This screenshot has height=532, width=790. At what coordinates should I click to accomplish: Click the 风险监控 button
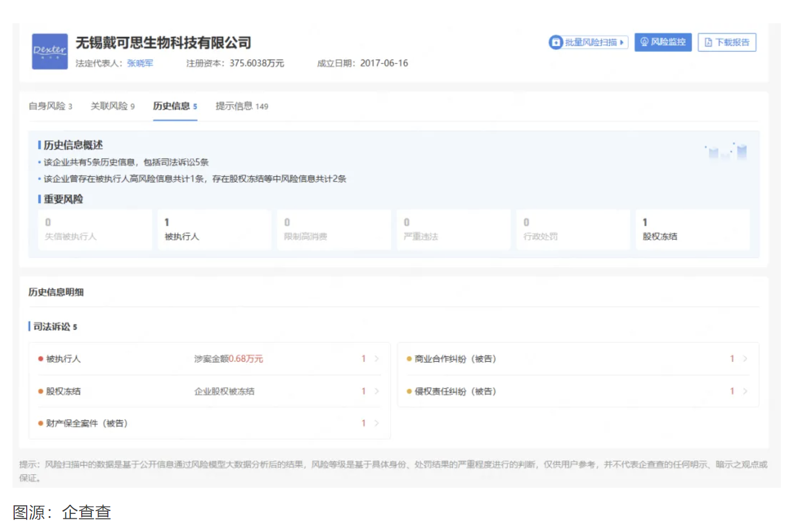[x=663, y=42]
